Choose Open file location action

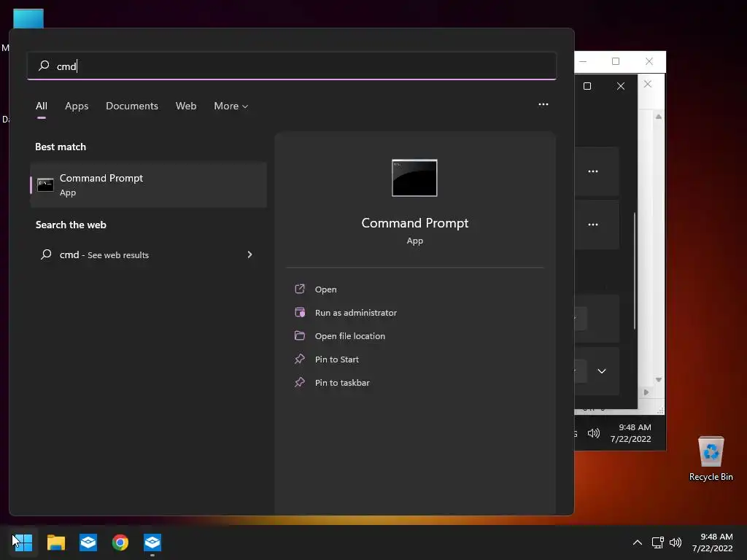(349, 335)
